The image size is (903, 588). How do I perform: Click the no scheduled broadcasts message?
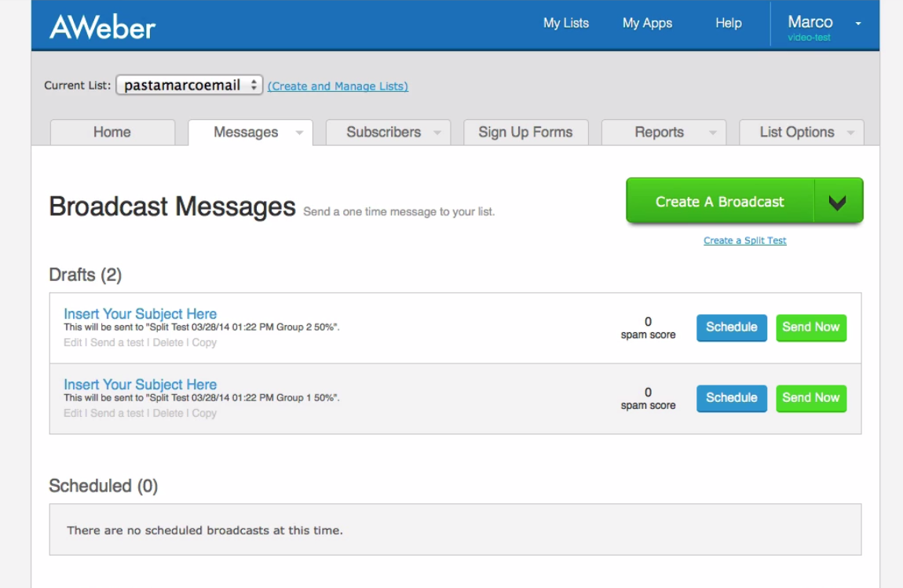(x=204, y=531)
